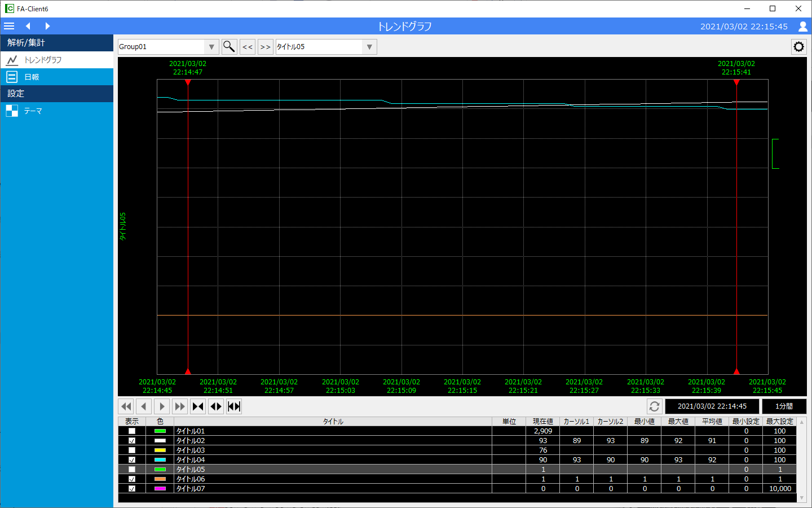Click the user account icon
The height and width of the screenshot is (508, 812).
[802, 26]
